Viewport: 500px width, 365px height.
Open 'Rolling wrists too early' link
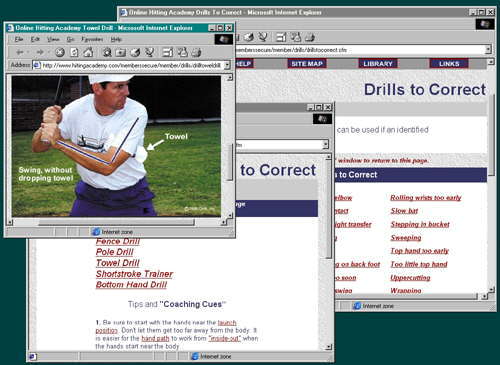pos(426,198)
